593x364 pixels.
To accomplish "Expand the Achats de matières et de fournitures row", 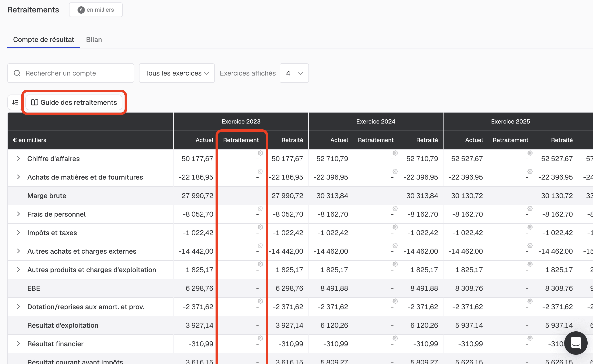I will [x=19, y=177].
